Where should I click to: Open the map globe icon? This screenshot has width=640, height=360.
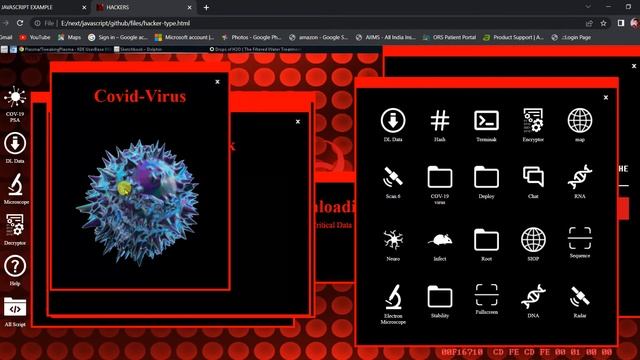click(x=580, y=124)
